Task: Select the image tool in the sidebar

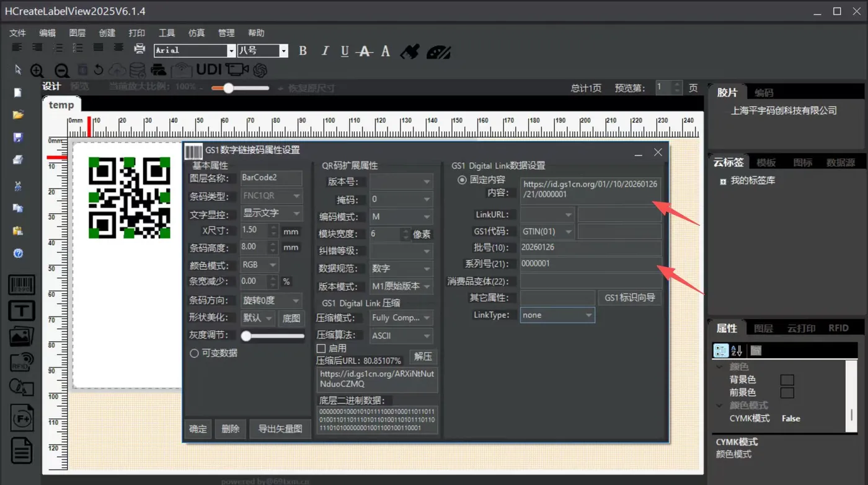Action: click(22, 336)
